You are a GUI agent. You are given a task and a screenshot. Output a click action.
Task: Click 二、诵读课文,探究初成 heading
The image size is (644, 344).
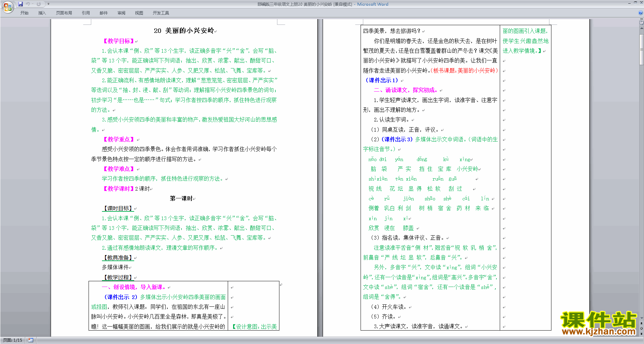(x=406, y=90)
